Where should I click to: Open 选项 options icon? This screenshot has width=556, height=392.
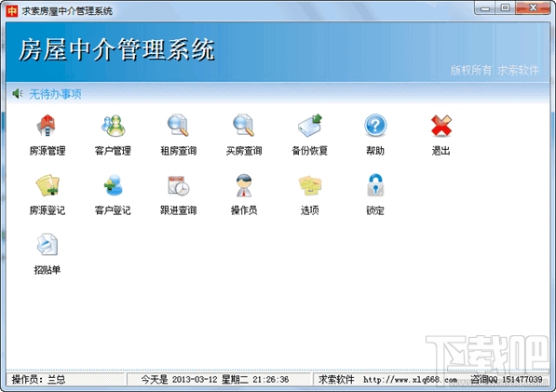309,185
